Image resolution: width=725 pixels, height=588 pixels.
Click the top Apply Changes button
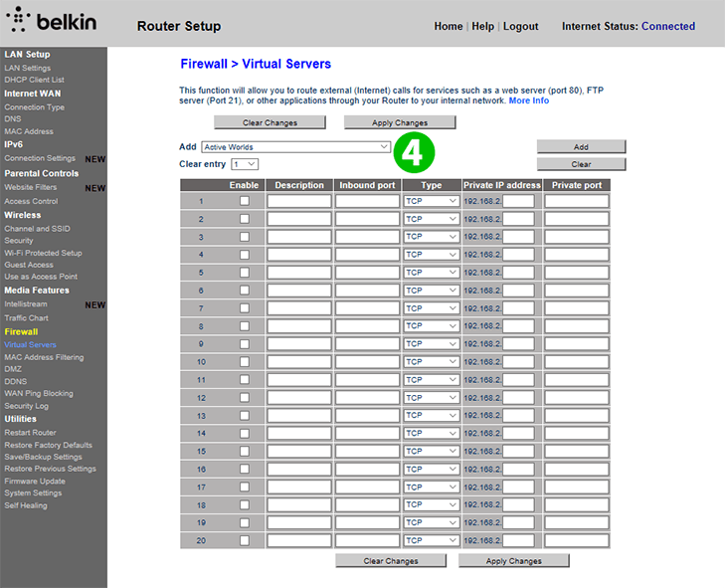pos(400,122)
